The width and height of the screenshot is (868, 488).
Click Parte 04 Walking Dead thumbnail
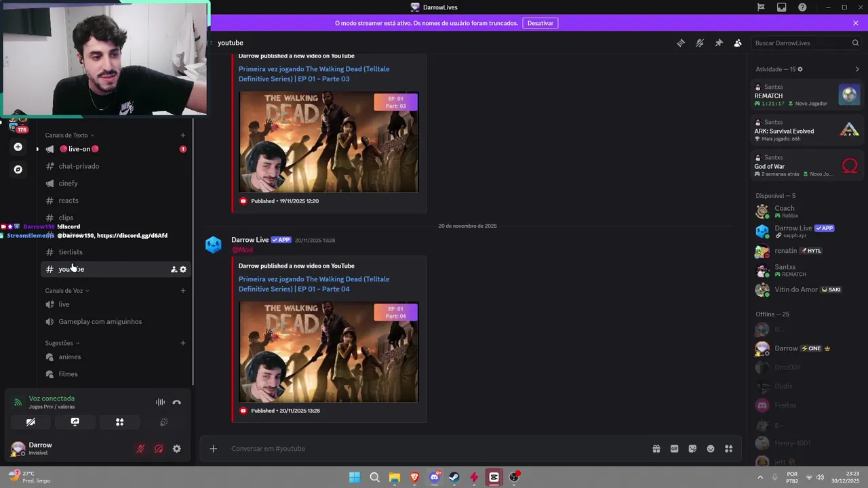[x=329, y=352]
